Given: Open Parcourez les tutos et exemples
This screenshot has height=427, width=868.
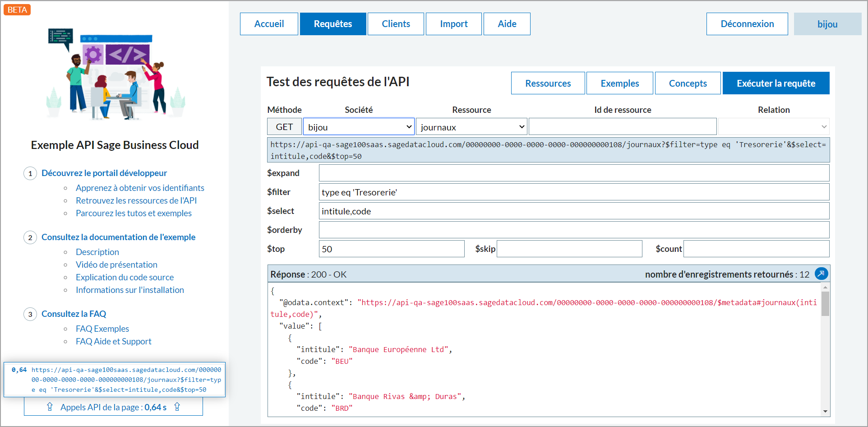Looking at the screenshot, I should [134, 213].
